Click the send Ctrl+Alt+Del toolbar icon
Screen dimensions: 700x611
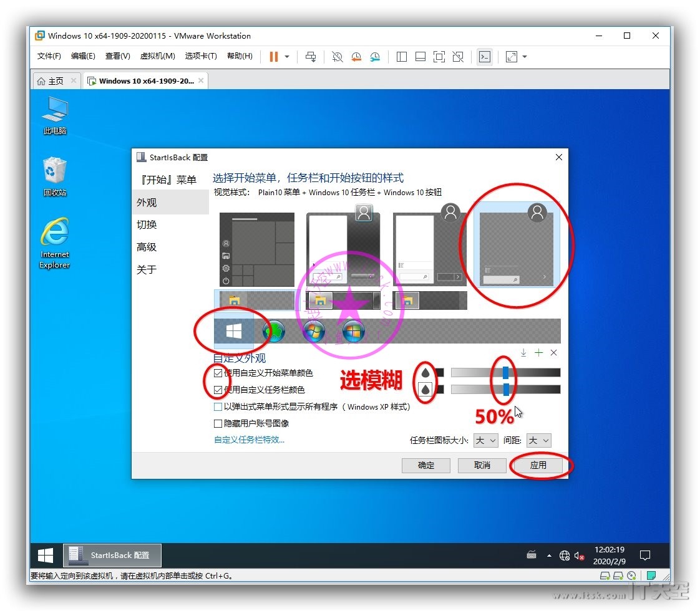coord(311,57)
